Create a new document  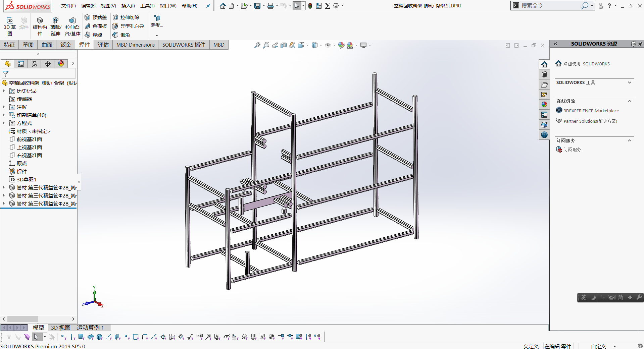(x=231, y=6)
